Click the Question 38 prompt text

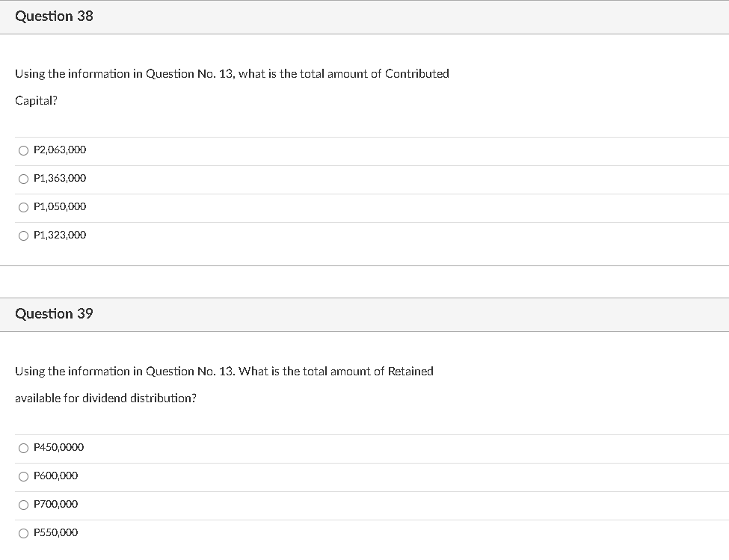point(232,73)
